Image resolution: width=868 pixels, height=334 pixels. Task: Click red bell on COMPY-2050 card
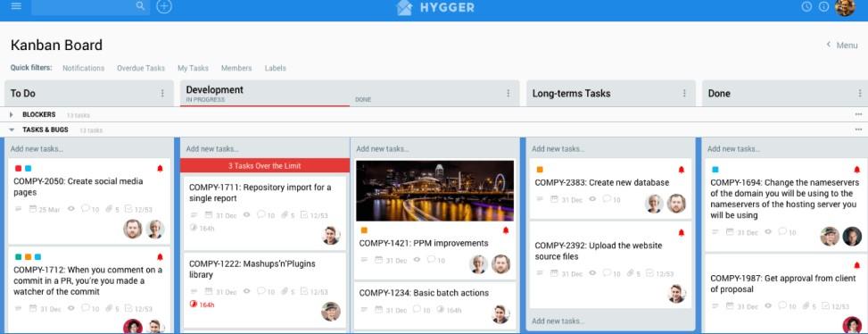[x=160, y=169]
